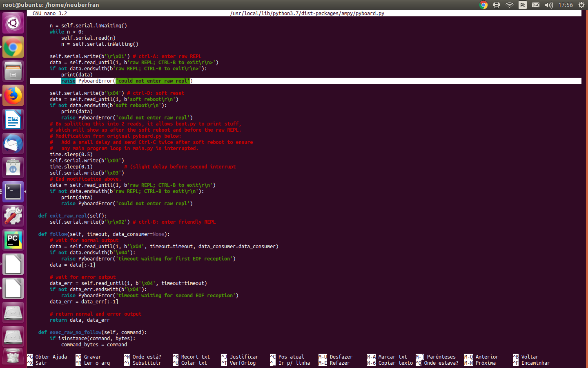Open the Wi-Fi network indicator

[x=509, y=5]
